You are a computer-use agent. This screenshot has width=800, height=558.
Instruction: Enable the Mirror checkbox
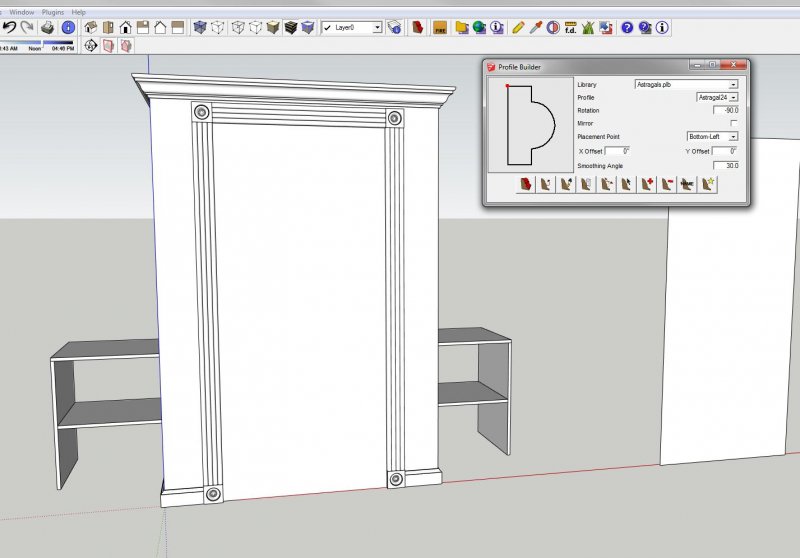click(733, 123)
